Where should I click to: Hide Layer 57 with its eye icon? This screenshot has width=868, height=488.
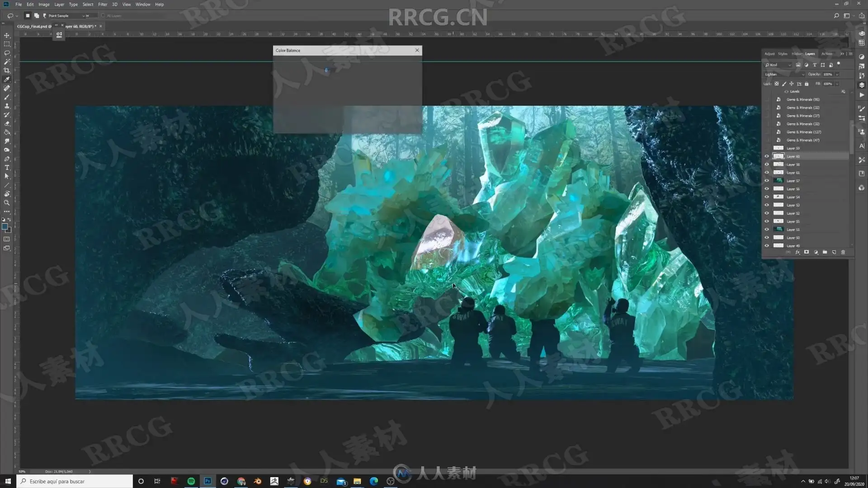[767, 181]
